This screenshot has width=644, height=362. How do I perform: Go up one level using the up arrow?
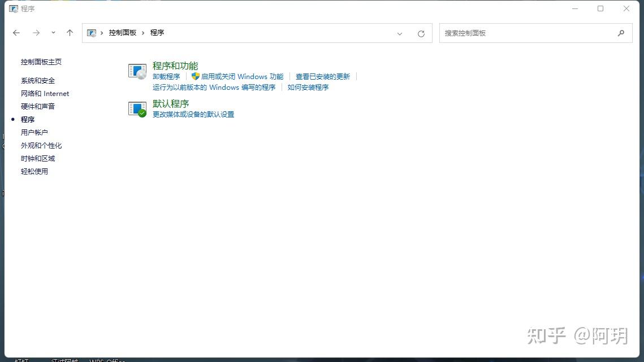point(70,33)
